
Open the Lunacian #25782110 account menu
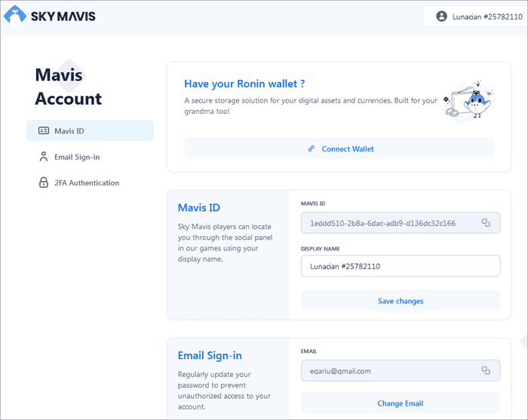(473, 16)
